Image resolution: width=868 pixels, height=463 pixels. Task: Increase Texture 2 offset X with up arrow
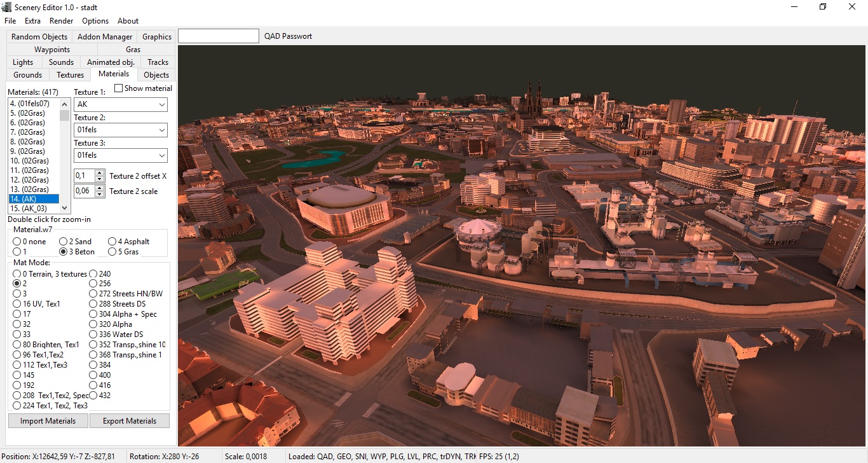pyautogui.click(x=99, y=172)
